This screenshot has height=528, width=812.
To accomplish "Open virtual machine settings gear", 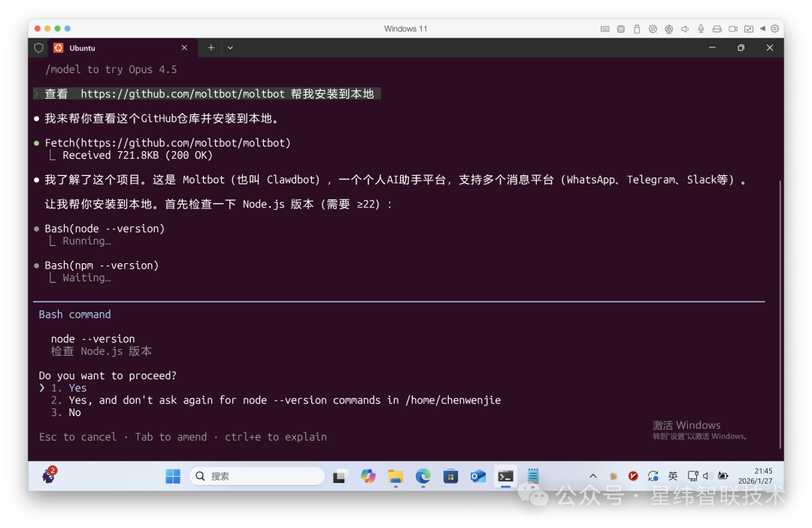I will point(775,29).
